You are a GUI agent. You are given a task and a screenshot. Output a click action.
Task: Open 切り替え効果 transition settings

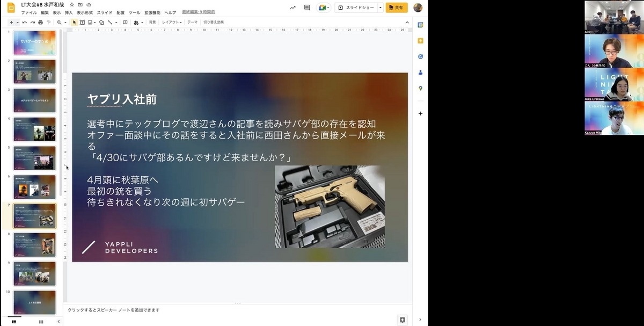214,23
